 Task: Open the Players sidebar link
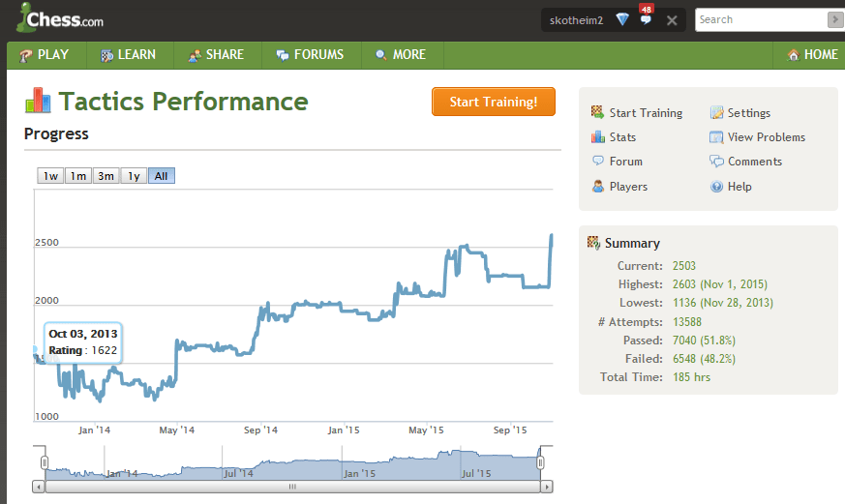[628, 187]
